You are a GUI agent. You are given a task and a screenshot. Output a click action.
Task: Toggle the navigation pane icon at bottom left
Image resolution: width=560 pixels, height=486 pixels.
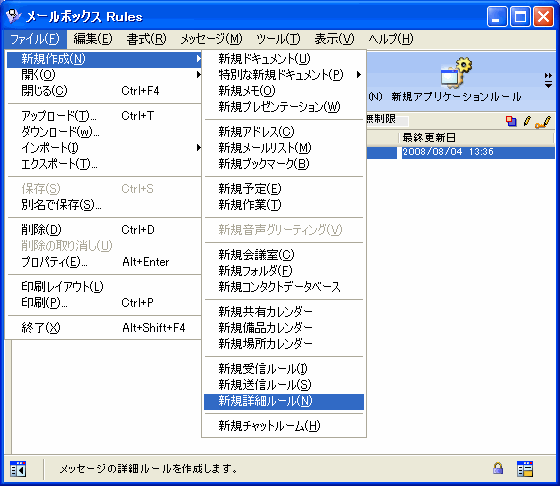click(18, 469)
